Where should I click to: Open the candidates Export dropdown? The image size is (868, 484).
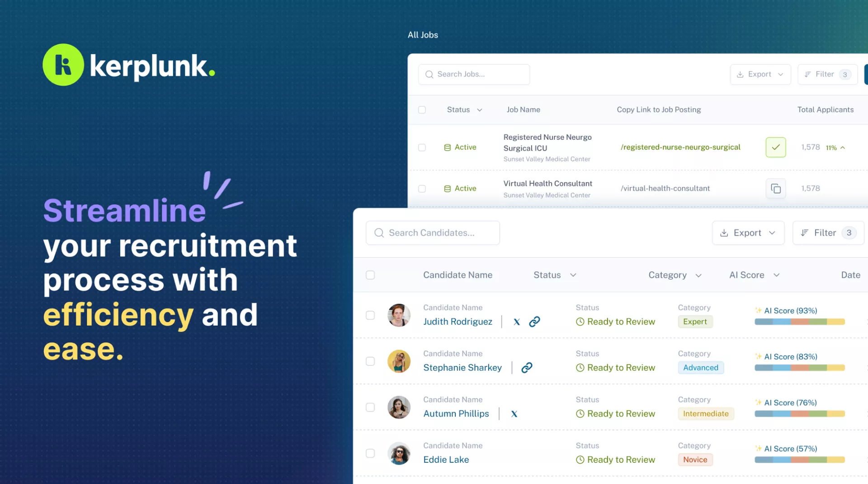748,233
